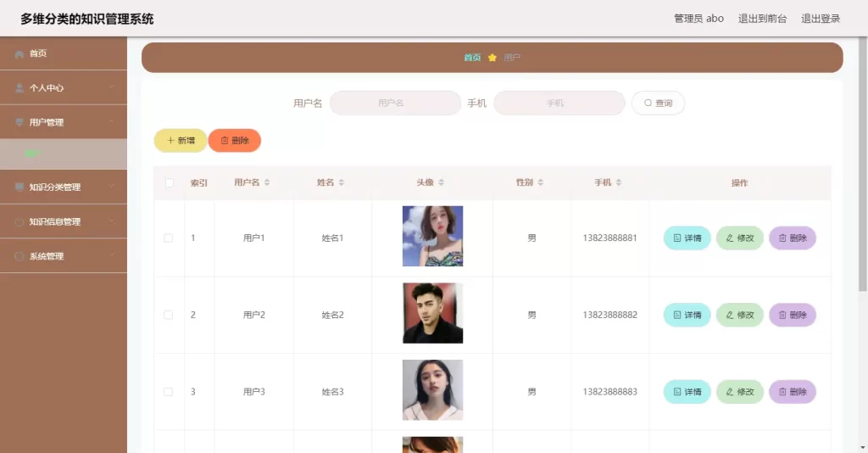The height and width of the screenshot is (453, 868).
Task: Sort by 用户名 column arrows
Action: 267,182
